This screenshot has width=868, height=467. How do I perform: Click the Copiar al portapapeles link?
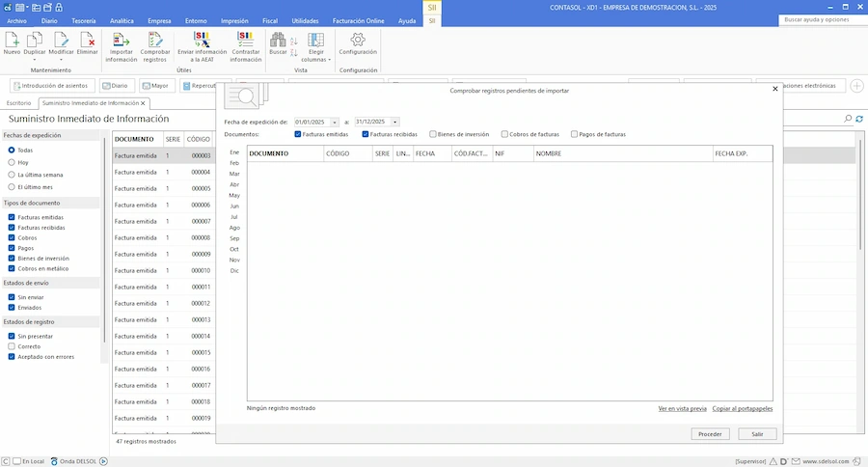click(743, 408)
